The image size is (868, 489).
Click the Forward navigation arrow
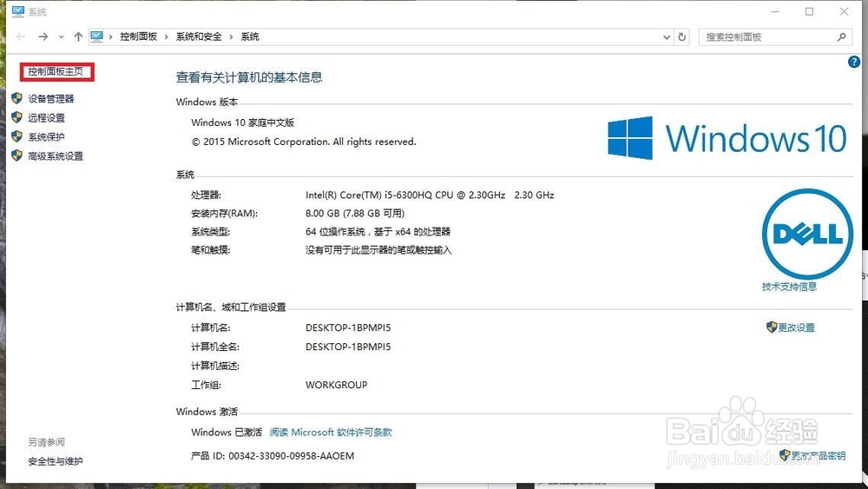pos(43,36)
